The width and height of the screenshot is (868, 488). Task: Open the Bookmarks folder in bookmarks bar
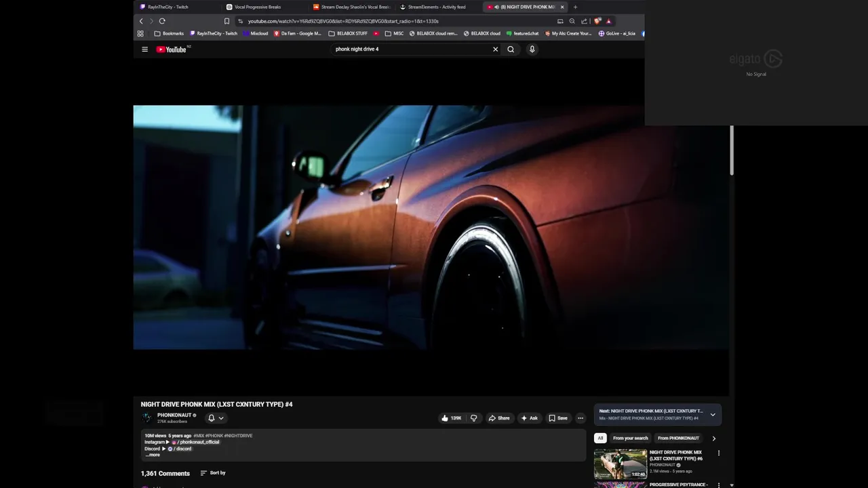tap(169, 33)
